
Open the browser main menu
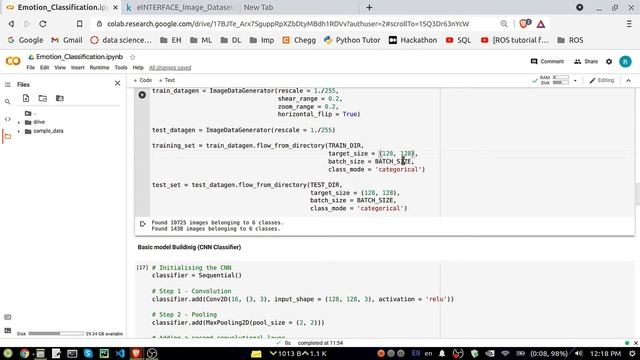pyautogui.click(x=629, y=24)
